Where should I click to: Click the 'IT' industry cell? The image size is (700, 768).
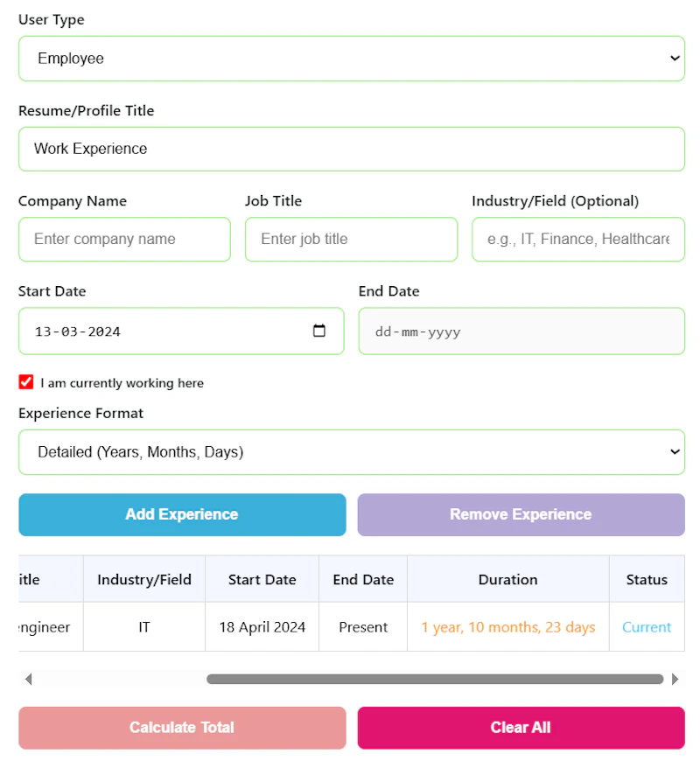[144, 627]
